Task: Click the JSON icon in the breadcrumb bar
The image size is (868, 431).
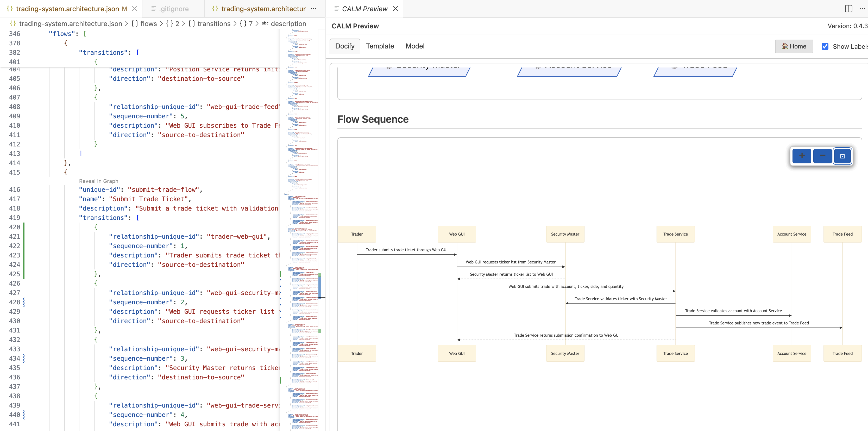Action: click(12, 24)
